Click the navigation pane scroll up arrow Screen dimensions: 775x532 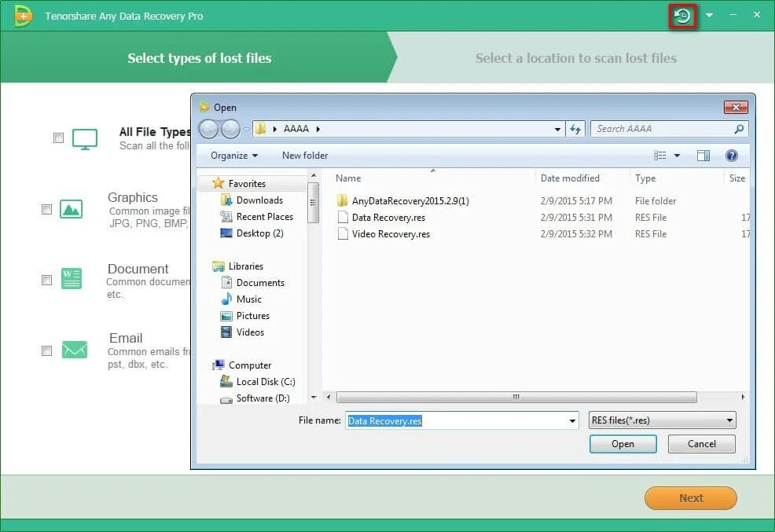(314, 175)
